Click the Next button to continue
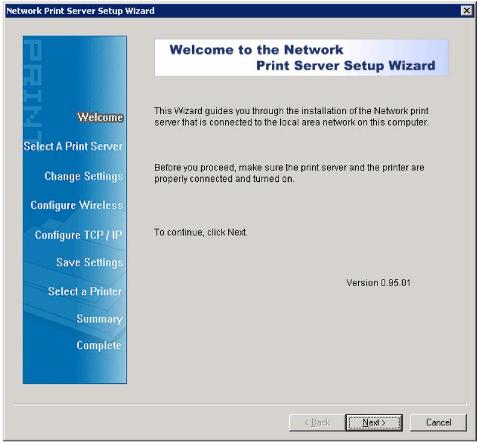The height and width of the screenshot is (443, 478). (374, 423)
